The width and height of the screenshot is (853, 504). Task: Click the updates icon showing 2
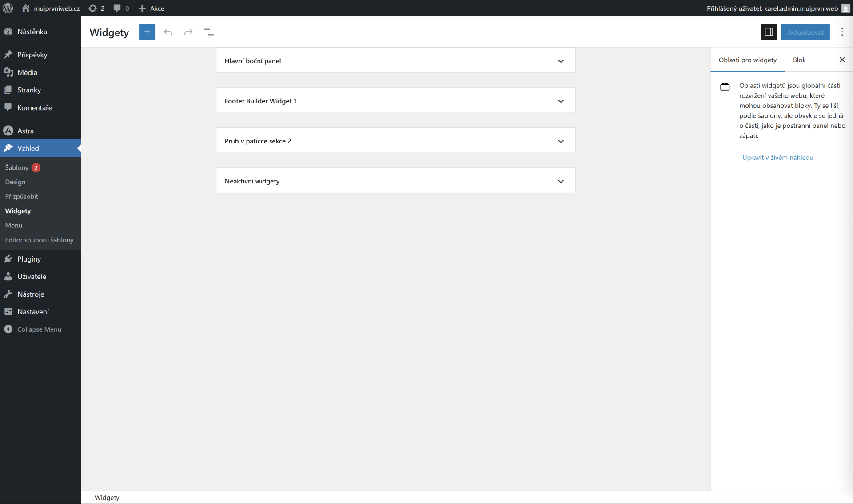click(96, 8)
